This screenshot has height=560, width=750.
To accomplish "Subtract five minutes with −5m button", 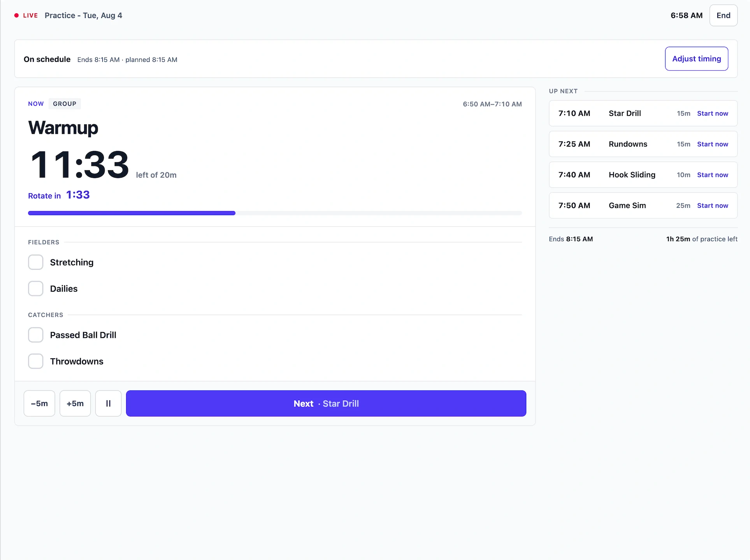I will (x=39, y=403).
